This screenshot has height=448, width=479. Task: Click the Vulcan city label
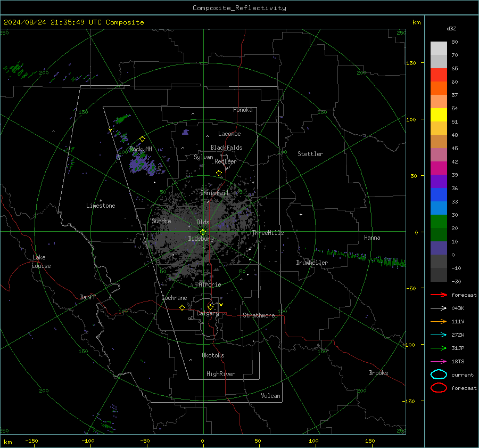[x=270, y=396]
